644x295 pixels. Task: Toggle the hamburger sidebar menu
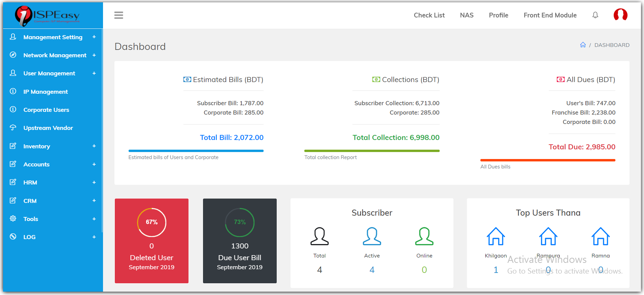point(118,15)
